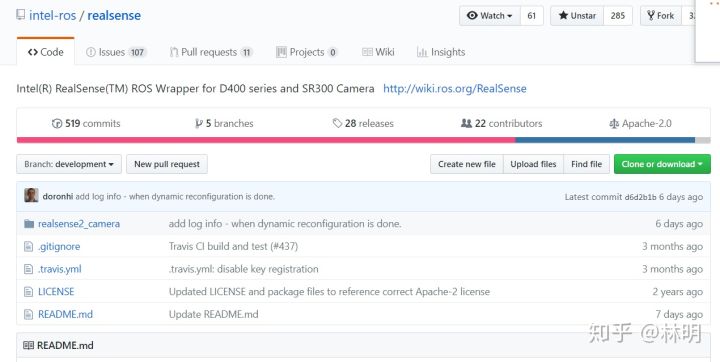
Task: Open the disable key registration commit message
Action: (243, 269)
